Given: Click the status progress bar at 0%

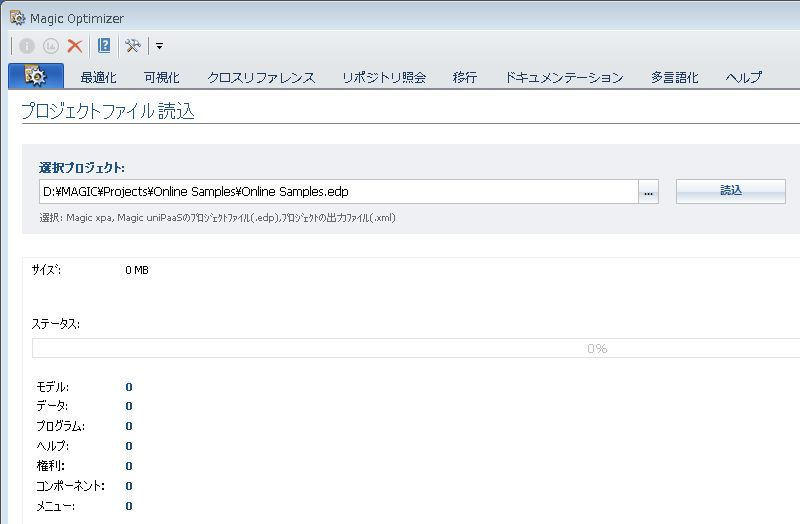Looking at the screenshot, I should pyautogui.click(x=416, y=348).
